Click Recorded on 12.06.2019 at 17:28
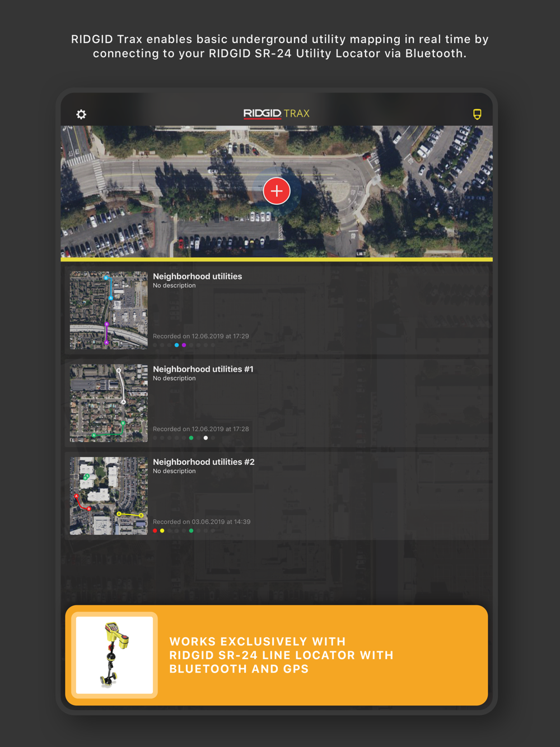 [201, 429]
